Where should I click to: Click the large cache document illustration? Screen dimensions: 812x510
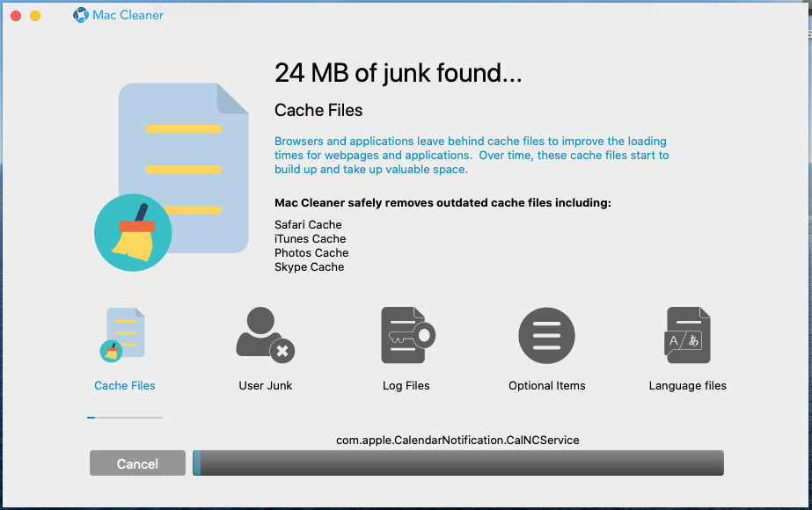[172, 177]
